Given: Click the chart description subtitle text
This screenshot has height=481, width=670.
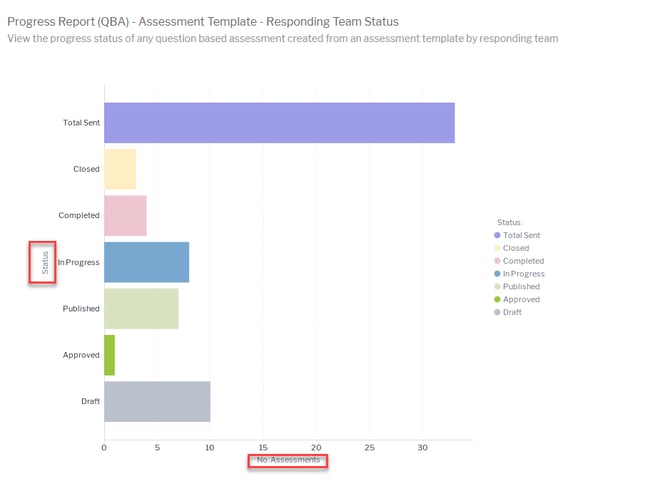Looking at the screenshot, I should pyautogui.click(x=282, y=38).
